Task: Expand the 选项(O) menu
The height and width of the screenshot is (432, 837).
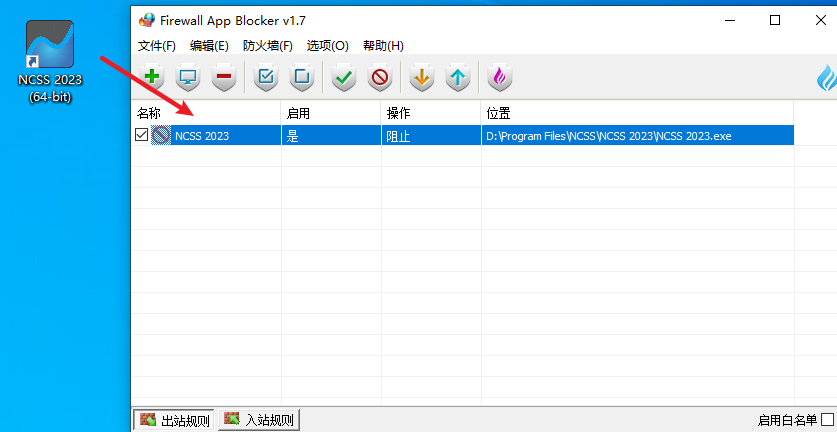Action: [327, 46]
